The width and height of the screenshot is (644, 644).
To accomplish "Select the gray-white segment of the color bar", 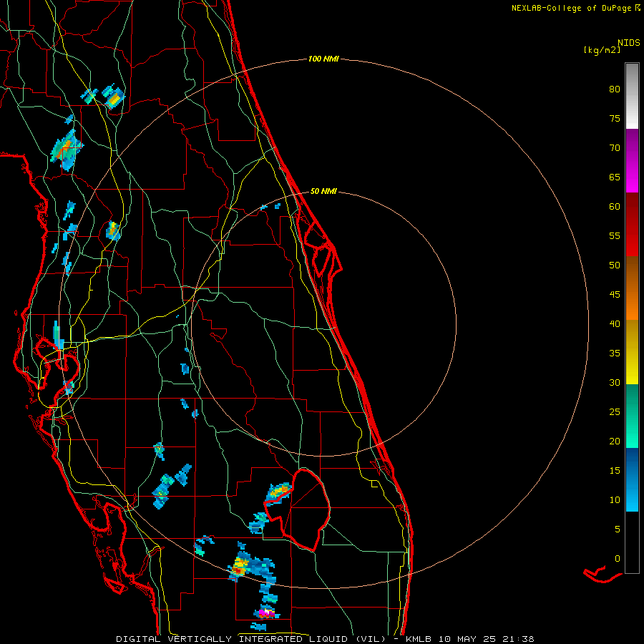I will pyautogui.click(x=632, y=96).
